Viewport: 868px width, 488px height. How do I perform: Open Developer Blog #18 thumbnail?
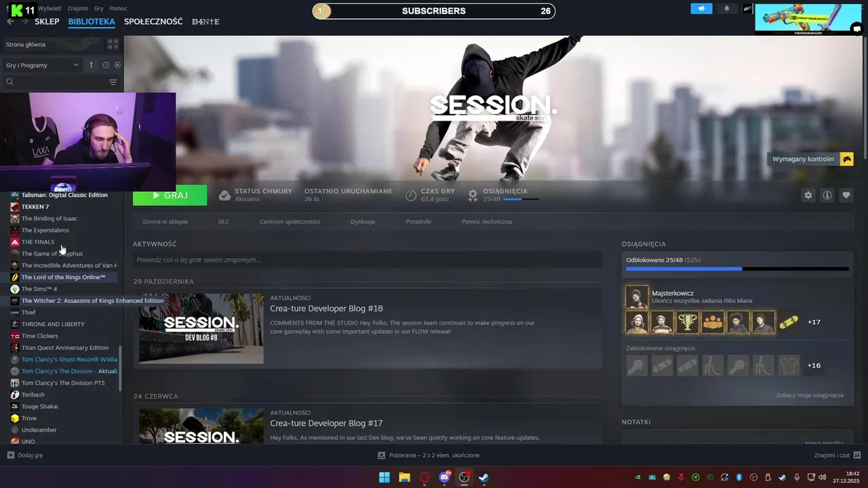(201, 329)
